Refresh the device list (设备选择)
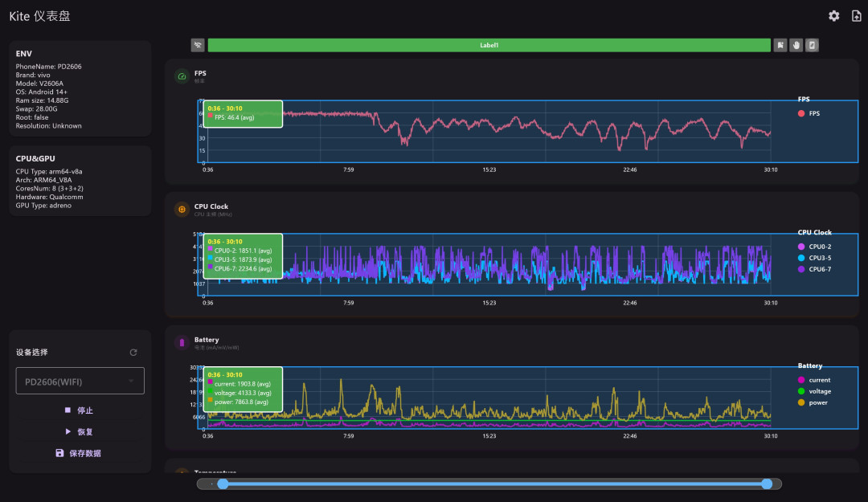 pos(133,353)
